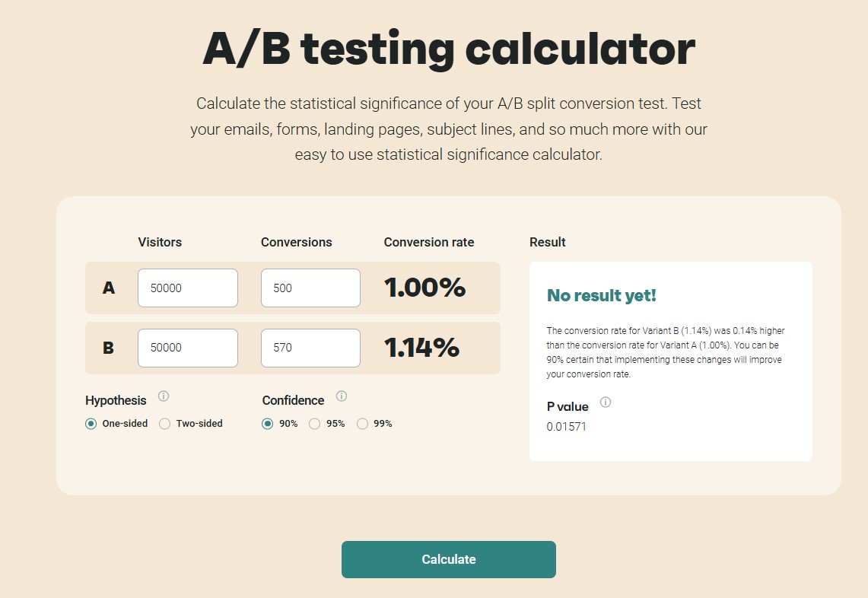
Task: Choose the 95% confidence level
Action: click(315, 424)
